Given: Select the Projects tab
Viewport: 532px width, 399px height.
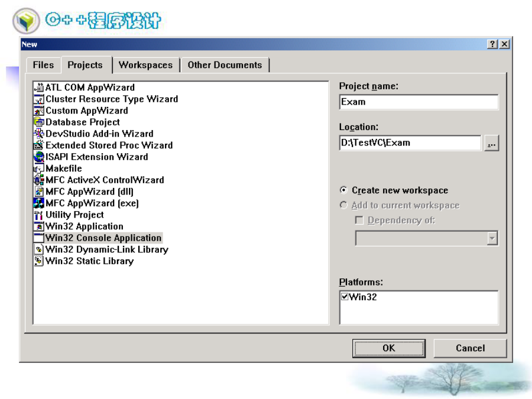Looking at the screenshot, I should [85, 65].
